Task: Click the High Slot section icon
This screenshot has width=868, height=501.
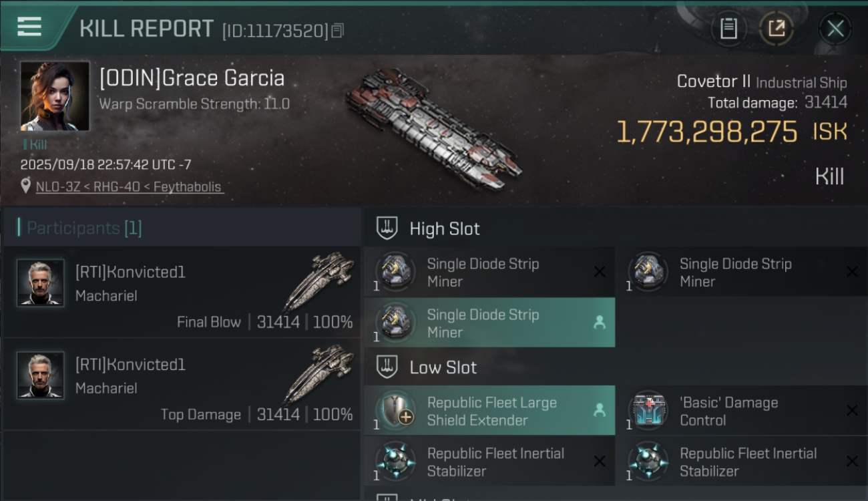Action: point(387,228)
